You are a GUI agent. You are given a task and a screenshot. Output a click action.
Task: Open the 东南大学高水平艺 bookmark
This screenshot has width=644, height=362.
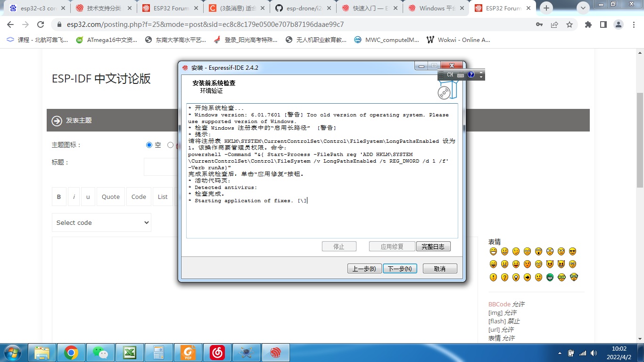(x=176, y=40)
